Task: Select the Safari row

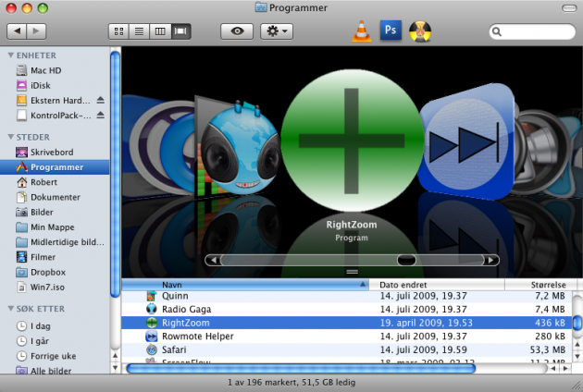Action: pyautogui.click(x=347, y=349)
